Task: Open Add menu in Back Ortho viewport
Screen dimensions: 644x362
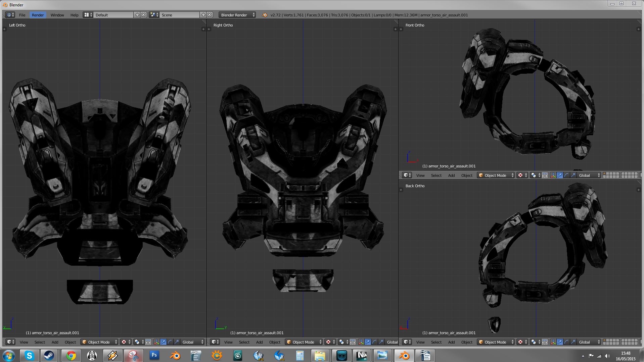Action: 451,342
